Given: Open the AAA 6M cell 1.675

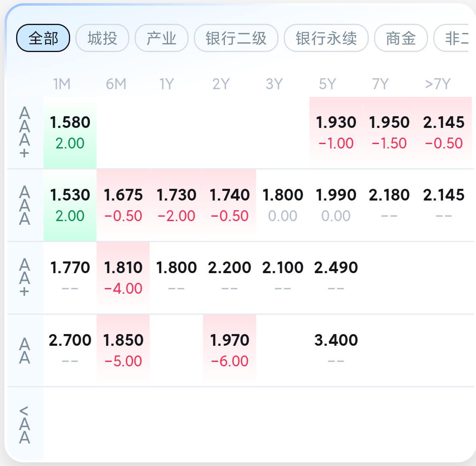Looking at the screenshot, I should click(x=123, y=205).
